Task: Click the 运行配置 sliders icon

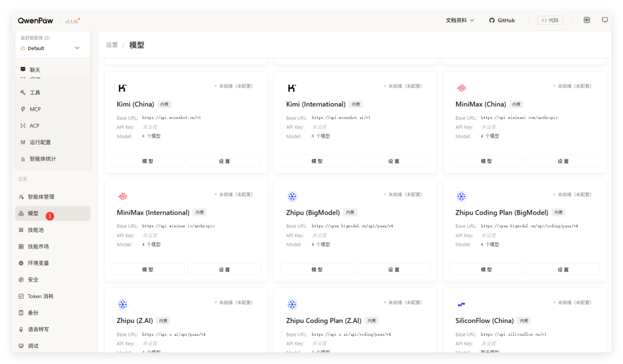Action: tap(22, 142)
